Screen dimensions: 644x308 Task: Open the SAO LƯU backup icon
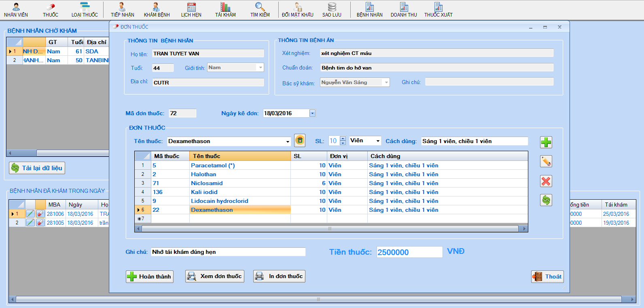coord(332,10)
